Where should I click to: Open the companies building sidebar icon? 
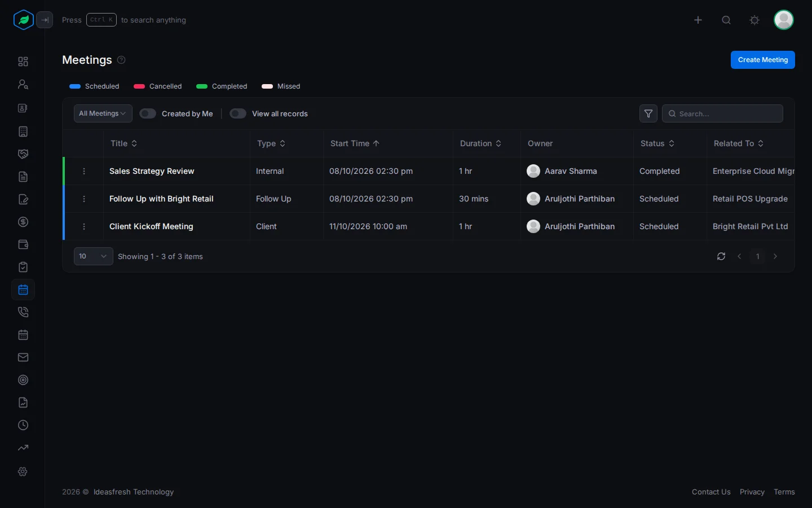(23, 132)
